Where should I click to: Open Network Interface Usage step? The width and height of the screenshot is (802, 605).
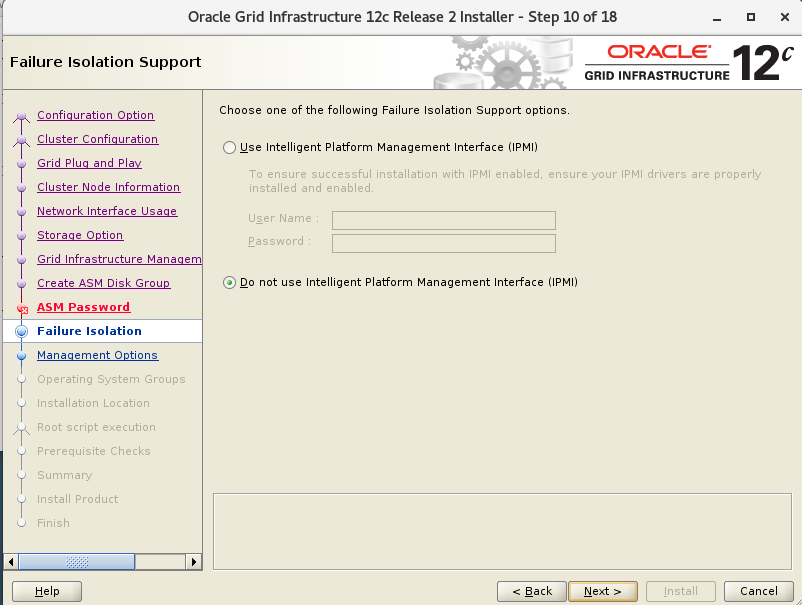click(x=107, y=211)
